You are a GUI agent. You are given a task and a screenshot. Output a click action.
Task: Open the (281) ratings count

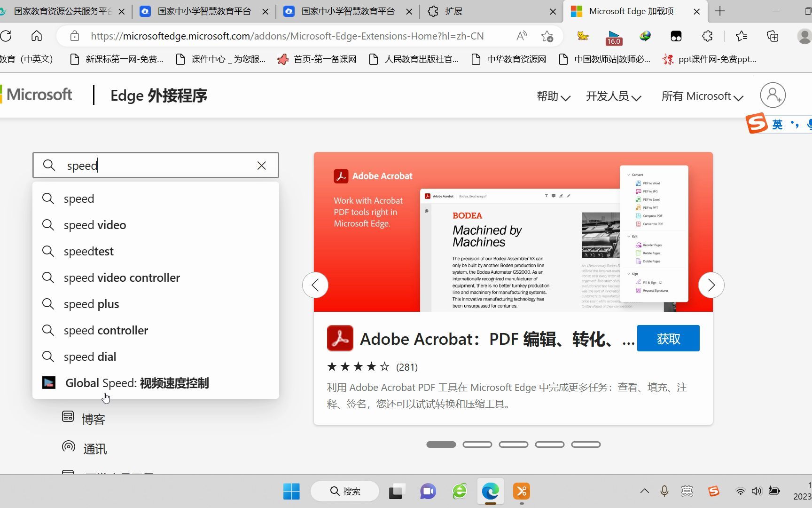click(407, 367)
